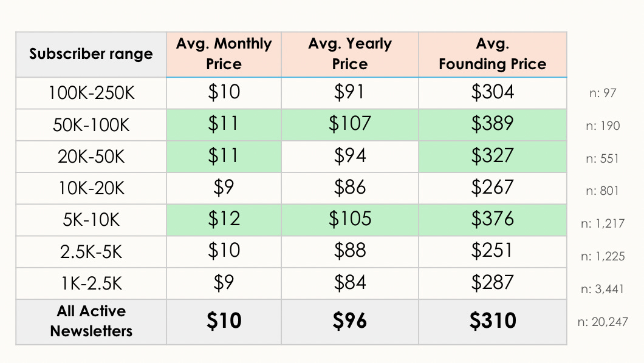644x363 pixels.
Task: Select the 20K-50K row label
Action: 91,157
